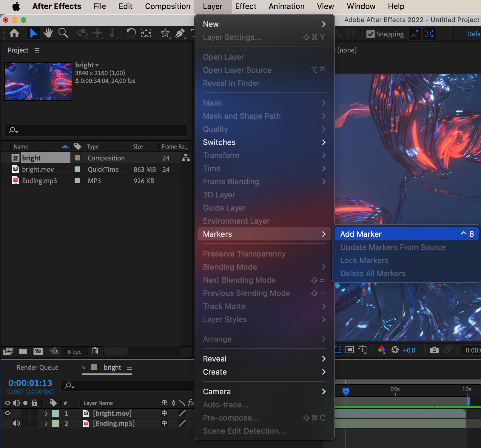Toggle lock switch for bright.mov layer
This screenshot has width=481, height=448.
(34, 413)
